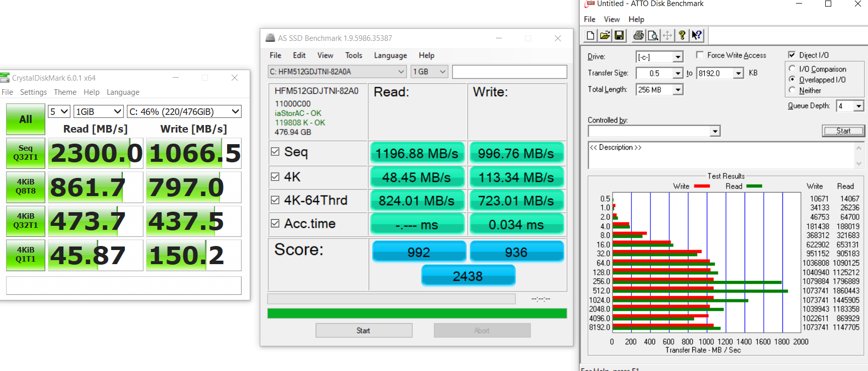
Task: Click the 1196.88 MB/s Seq read value
Action: point(417,153)
